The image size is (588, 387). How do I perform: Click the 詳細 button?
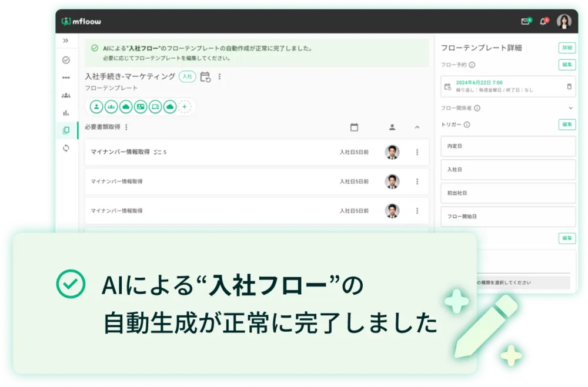pyautogui.click(x=567, y=48)
